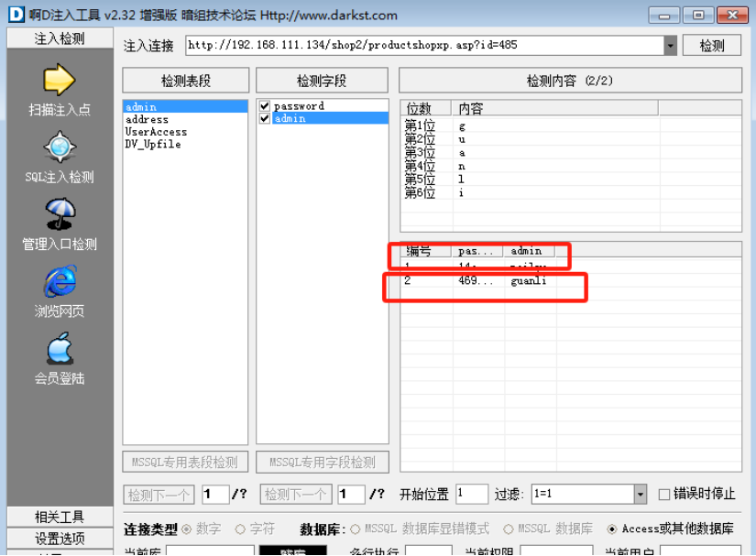Image resolution: width=756 pixels, height=556 pixels.
Task: Open the 注入检测 sidebar tab
Action: coord(60,38)
